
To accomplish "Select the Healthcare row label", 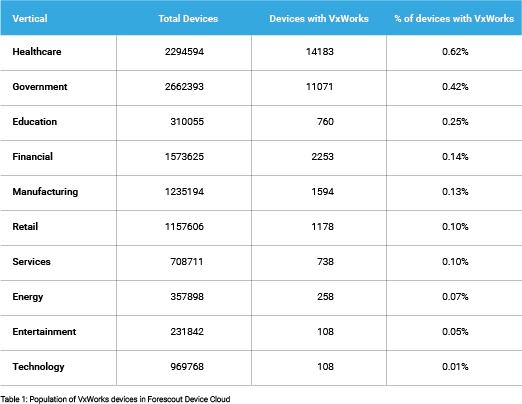I will coord(37,52).
